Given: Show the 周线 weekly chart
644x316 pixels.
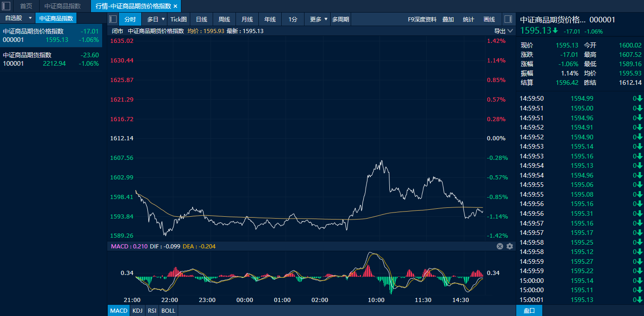Looking at the screenshot, I should click(x=224, y=19).
